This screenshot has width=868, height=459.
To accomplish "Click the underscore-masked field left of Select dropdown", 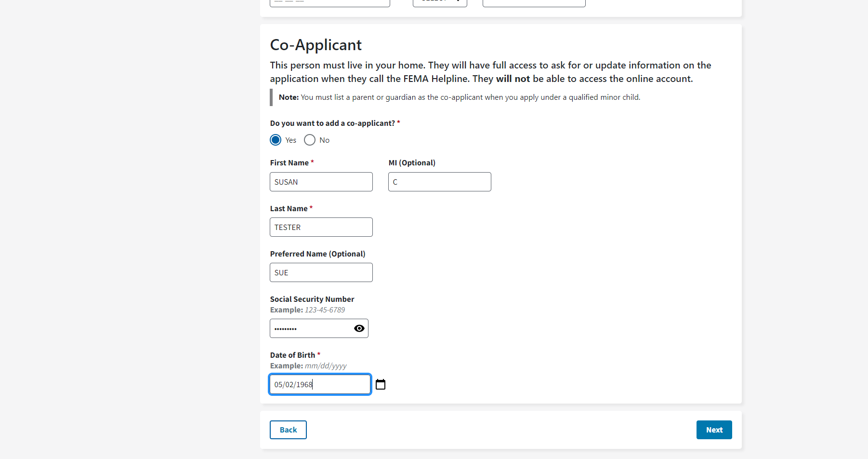I will [329, 2].
